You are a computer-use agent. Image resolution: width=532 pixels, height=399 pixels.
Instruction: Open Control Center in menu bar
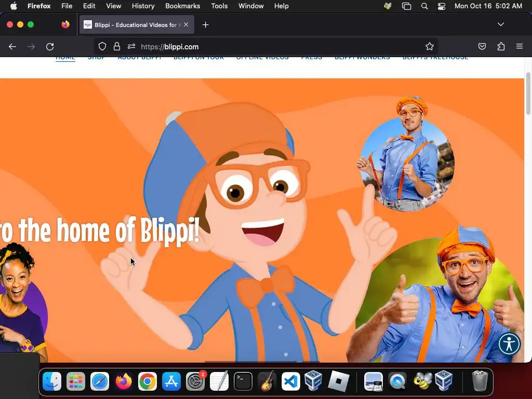[x=442, y=6]
